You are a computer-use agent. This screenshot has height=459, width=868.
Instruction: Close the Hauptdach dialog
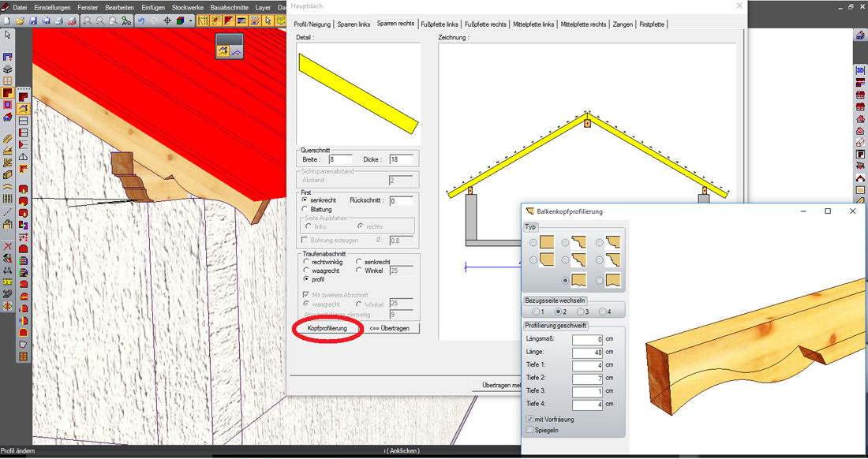(x=739, y=6)
